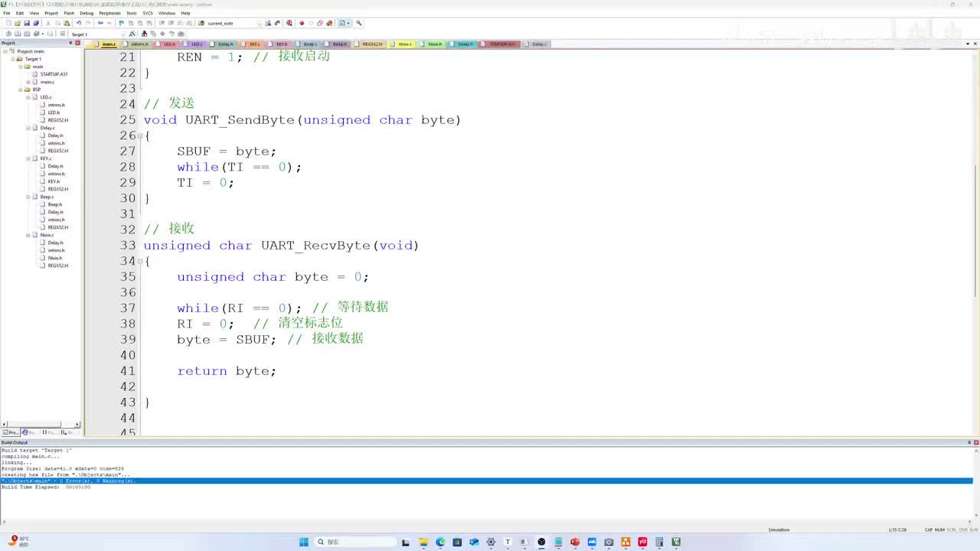Click the Open file toolbar icon
This screenshot has width=980, height=551.
click(17, 23)
